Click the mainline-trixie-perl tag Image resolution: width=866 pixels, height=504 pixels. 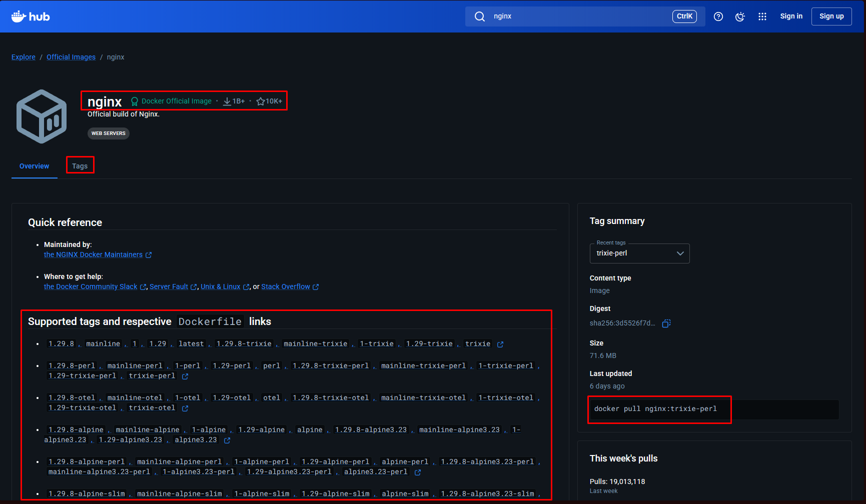click(423, 366)
